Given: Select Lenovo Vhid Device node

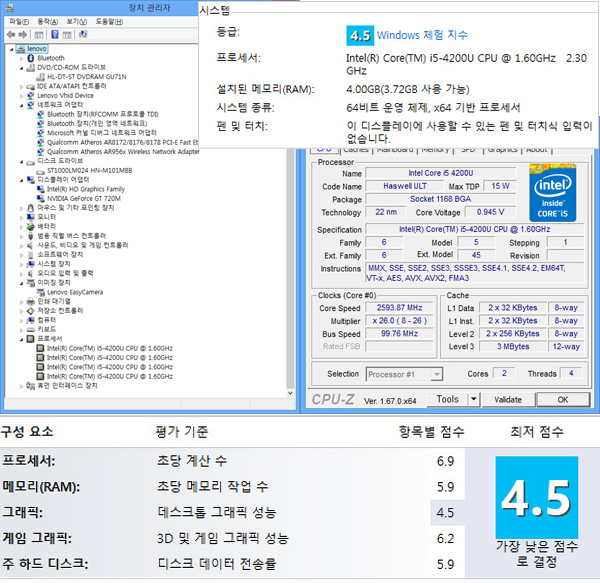Looking at the screenshot, I should click(65, 96).
